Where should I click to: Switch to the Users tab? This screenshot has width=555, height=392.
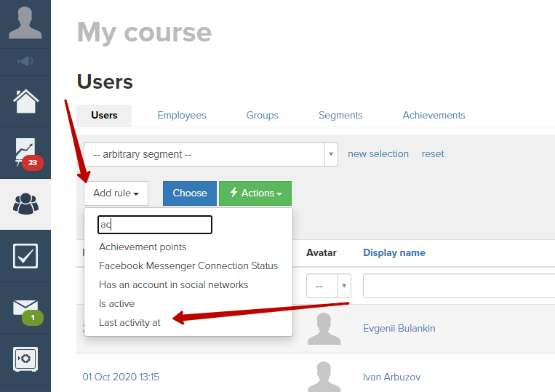click(104, 116)
